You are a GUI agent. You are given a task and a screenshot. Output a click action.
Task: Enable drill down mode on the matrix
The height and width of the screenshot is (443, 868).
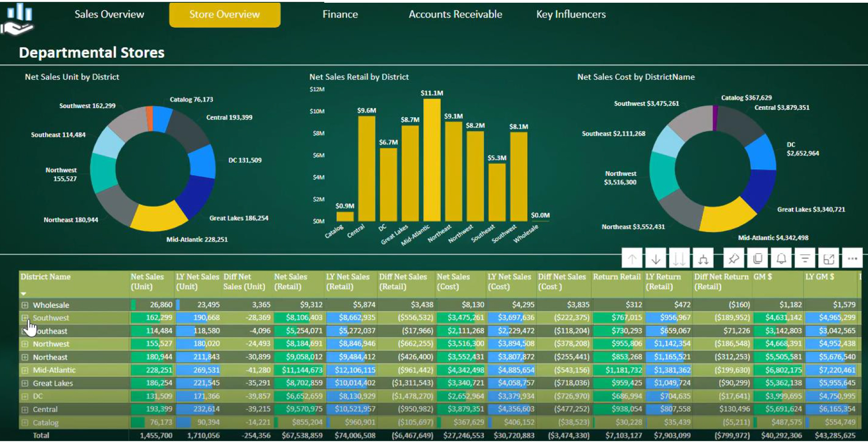tap(656, 258)
